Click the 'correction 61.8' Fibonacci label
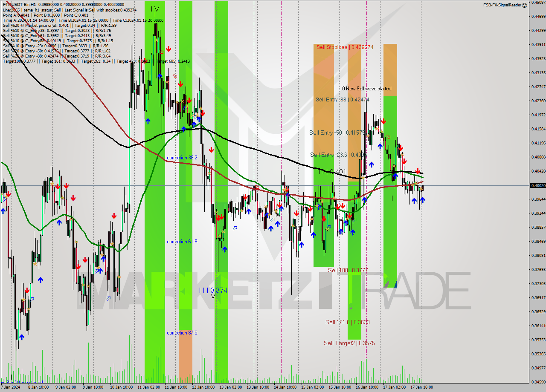 [182, 242]
